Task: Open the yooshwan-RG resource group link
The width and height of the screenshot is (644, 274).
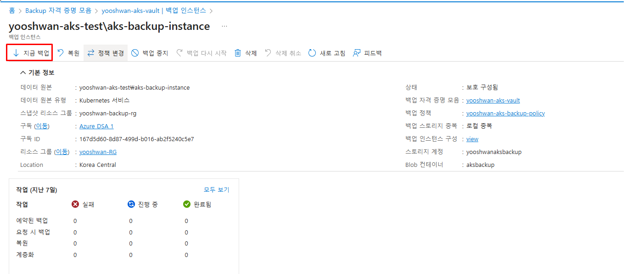Action: 98,152
